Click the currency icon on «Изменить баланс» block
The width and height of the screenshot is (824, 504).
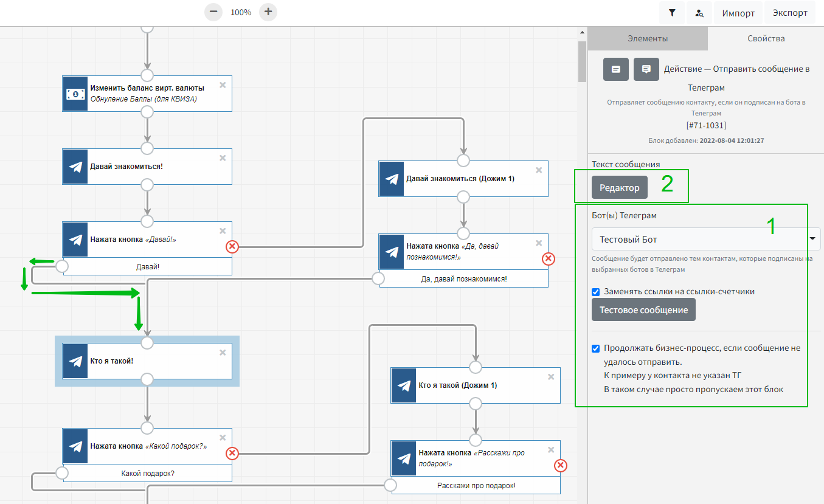pyautogui.click(x=75, y=94)
